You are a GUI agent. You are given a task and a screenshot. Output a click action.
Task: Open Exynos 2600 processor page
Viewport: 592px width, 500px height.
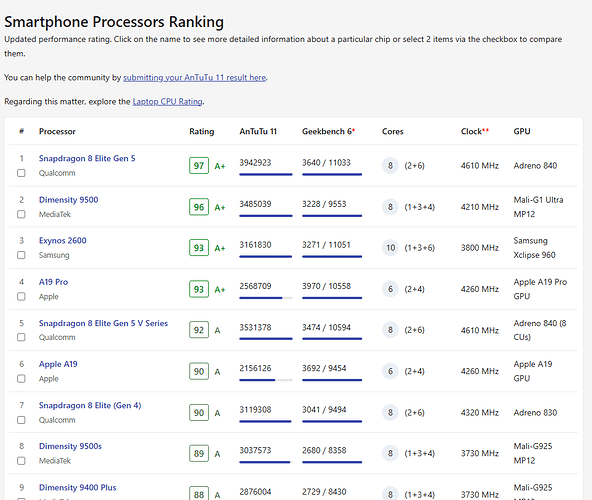[x=63, y=240]
